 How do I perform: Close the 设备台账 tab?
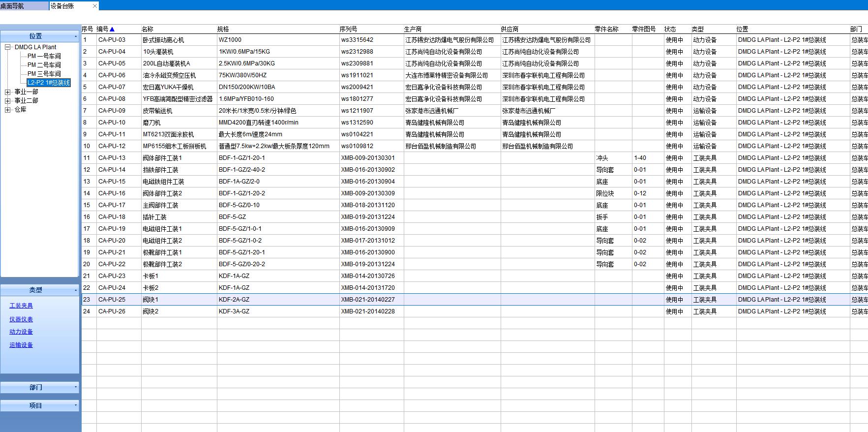[x=95, y=6]
